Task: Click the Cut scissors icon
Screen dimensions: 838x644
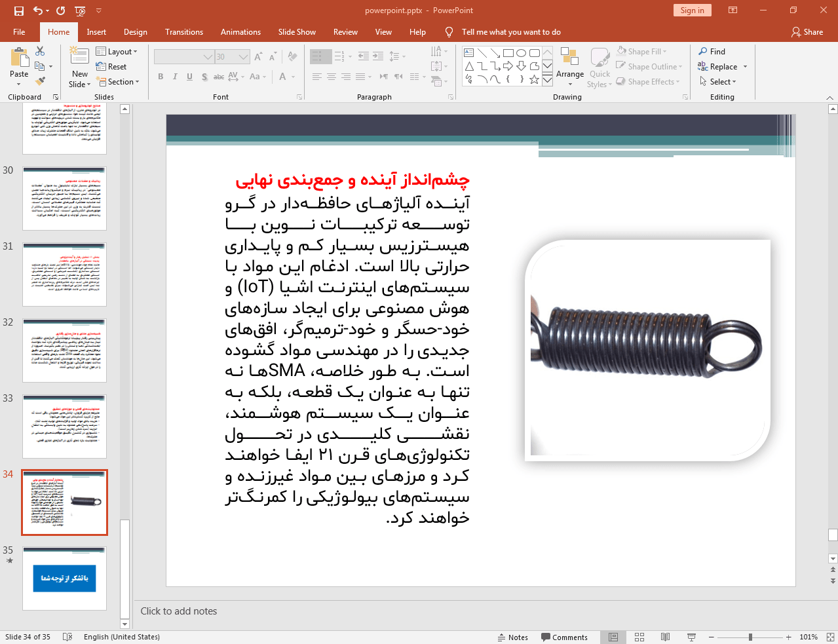Action: tap(40, 51)
